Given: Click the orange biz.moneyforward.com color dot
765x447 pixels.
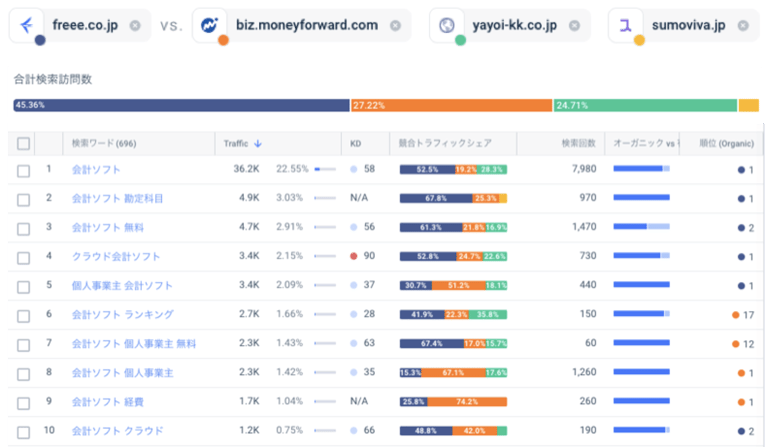Looking at the screenshot, I should tap(223, 41).
